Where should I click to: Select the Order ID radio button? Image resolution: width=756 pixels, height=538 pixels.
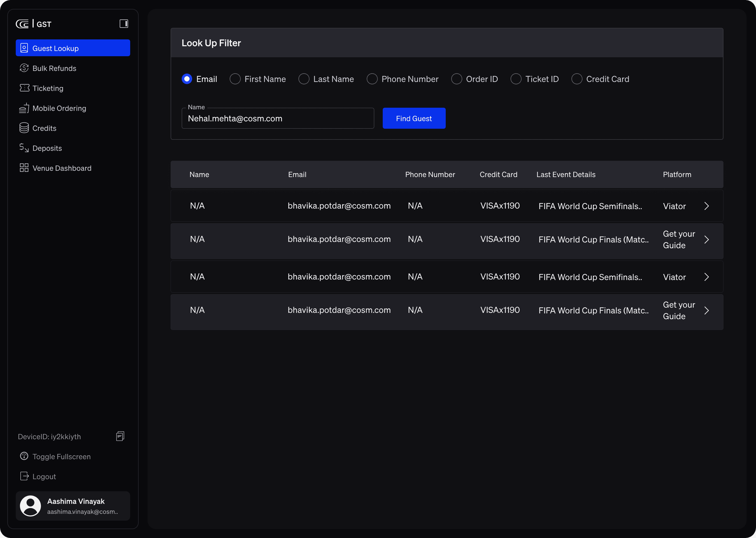456,79
